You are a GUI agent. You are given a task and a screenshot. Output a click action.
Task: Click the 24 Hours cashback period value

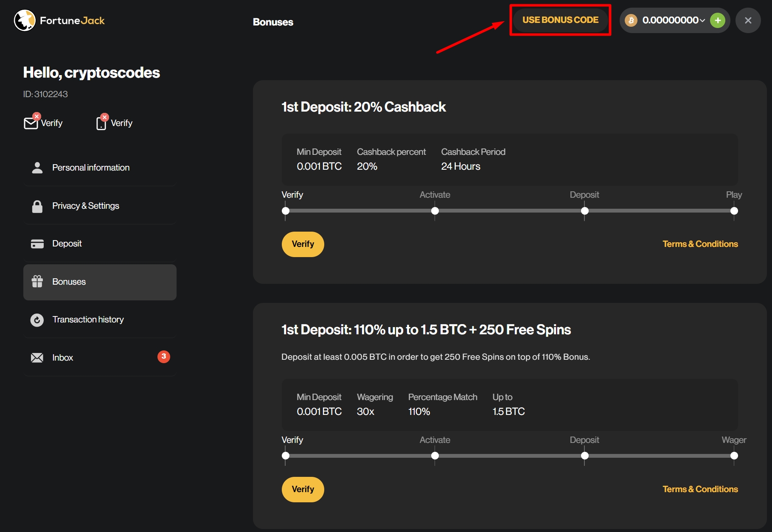(460, 166)
